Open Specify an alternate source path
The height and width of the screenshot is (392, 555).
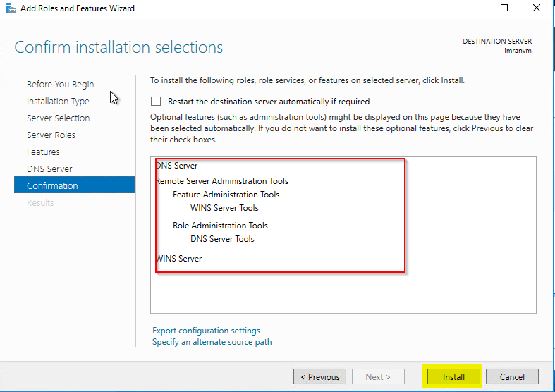[x=212, y=342]
